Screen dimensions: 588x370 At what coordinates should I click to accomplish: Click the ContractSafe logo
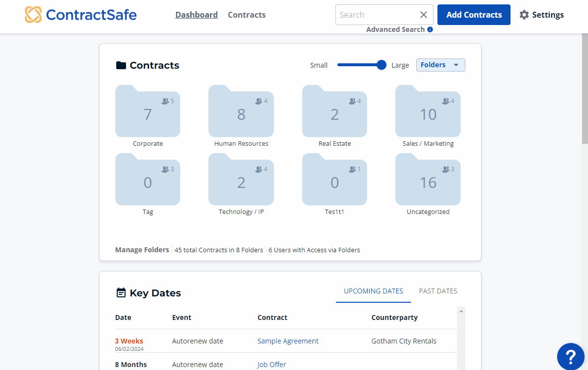tap(81, 15)
